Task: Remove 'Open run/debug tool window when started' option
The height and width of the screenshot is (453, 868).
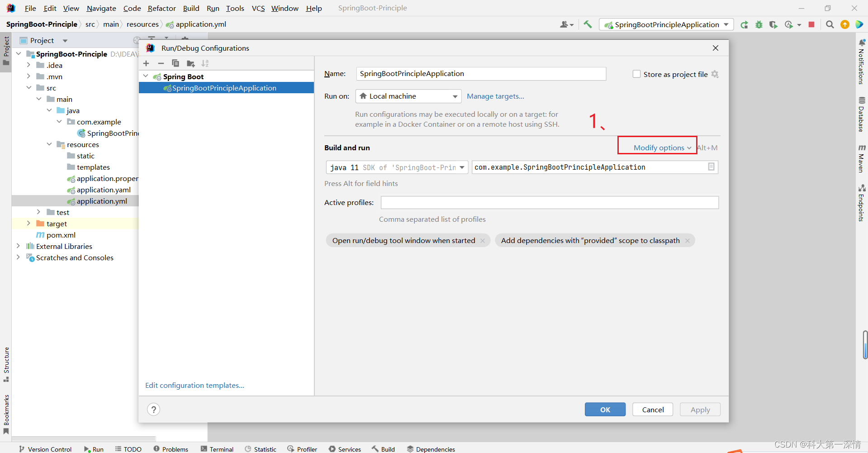Action: 483,241
